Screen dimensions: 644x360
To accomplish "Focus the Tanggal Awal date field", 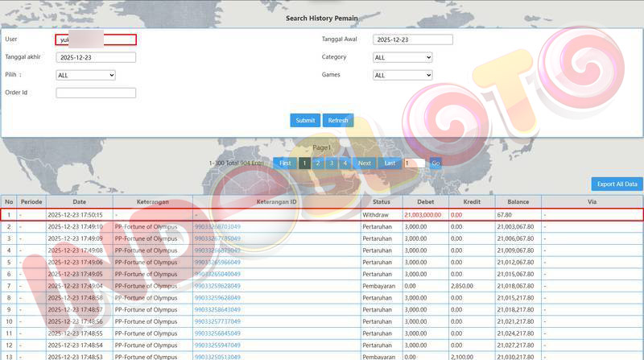I will (413, 39).
